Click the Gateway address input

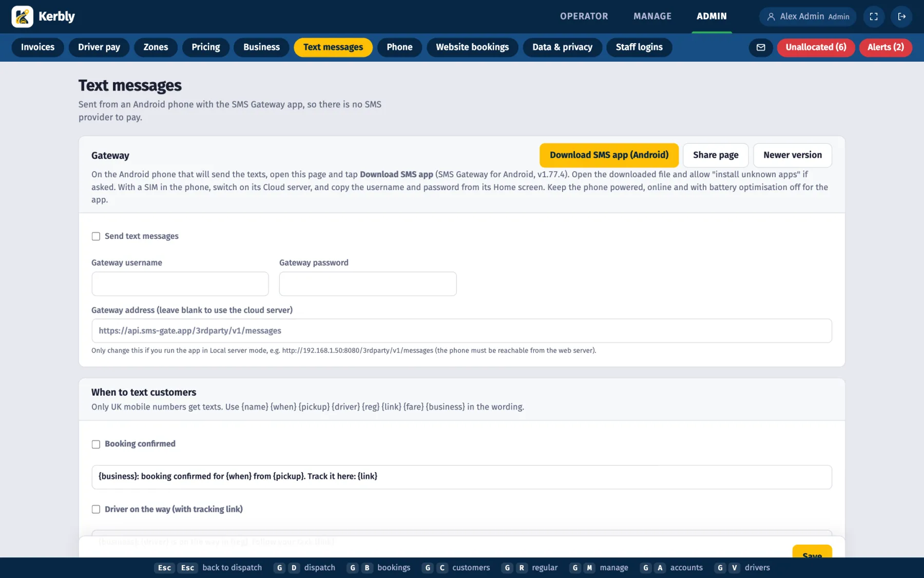[x=461, y=331]
